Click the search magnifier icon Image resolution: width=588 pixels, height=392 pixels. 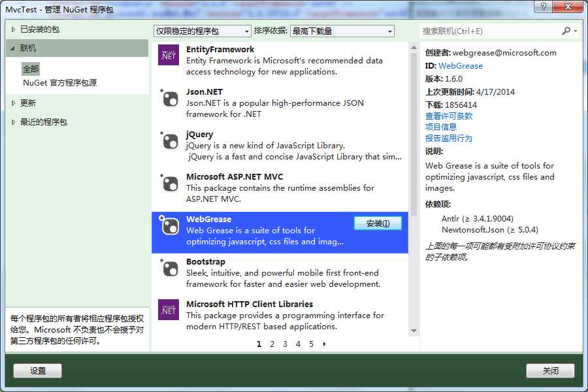pyautogui.click(x=566, y=31)
